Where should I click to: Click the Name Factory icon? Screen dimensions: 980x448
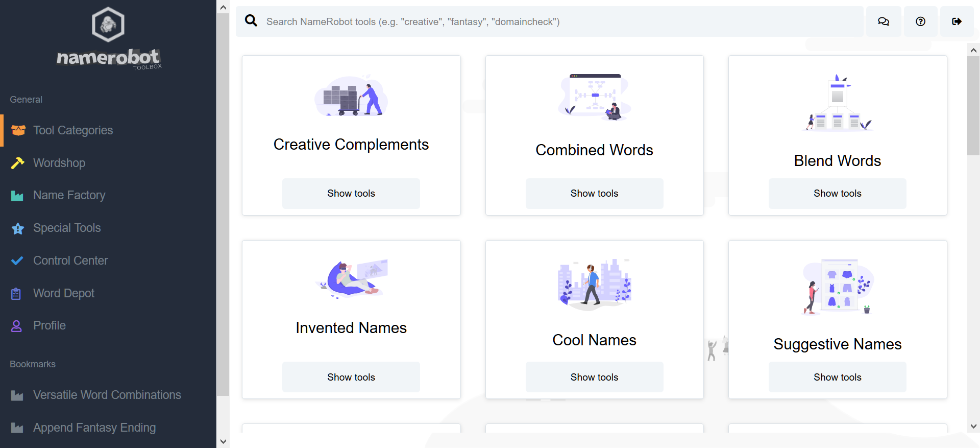click(x=17, y=196)
